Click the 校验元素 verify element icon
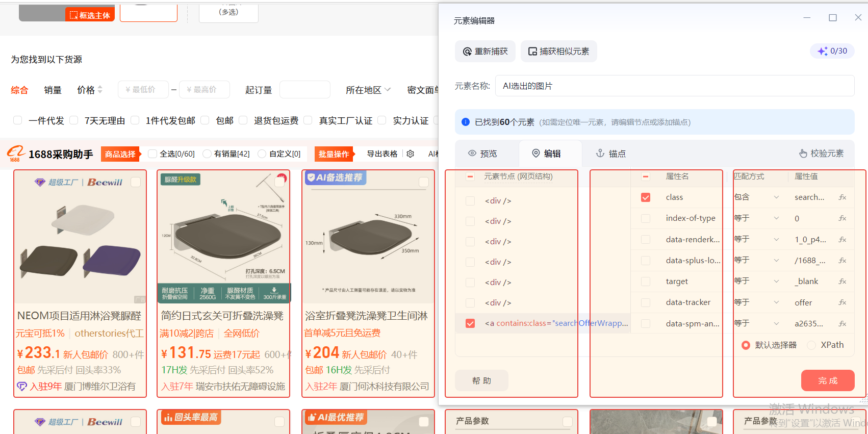This screenshot has width=868, height=434. [803, 154]
